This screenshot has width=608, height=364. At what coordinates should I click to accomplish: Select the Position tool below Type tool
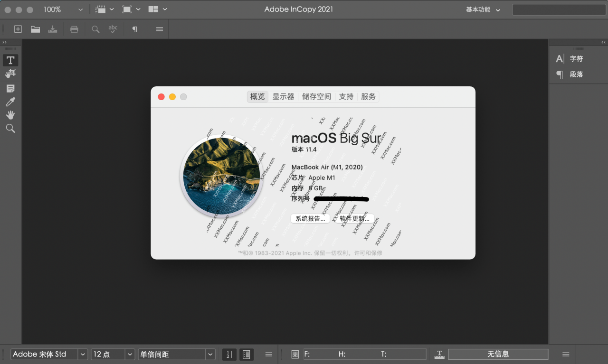click(10, 74)
